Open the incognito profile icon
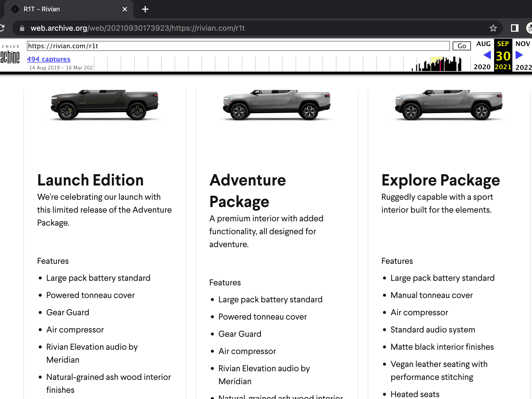Image resolution: width=532 pixels, height=399 pixels. click(529, 28)
